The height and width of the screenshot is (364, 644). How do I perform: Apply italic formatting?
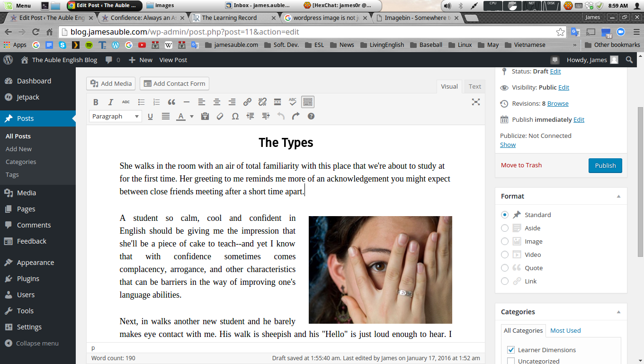point(111,102)
